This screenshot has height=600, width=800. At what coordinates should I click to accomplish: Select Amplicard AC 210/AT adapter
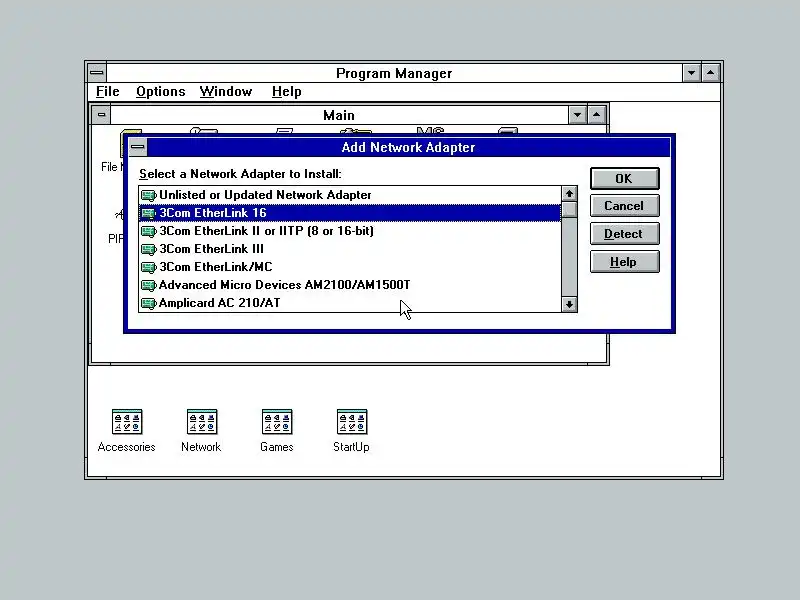(349, 303)
